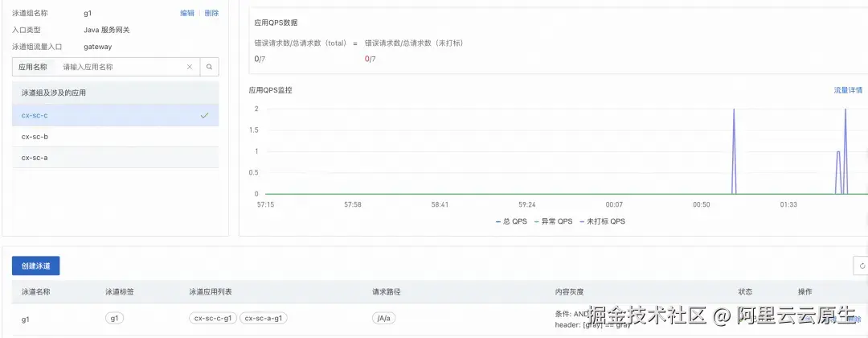
Task: Click the search magnifier icon beside application name field
Action: (209, 67)
